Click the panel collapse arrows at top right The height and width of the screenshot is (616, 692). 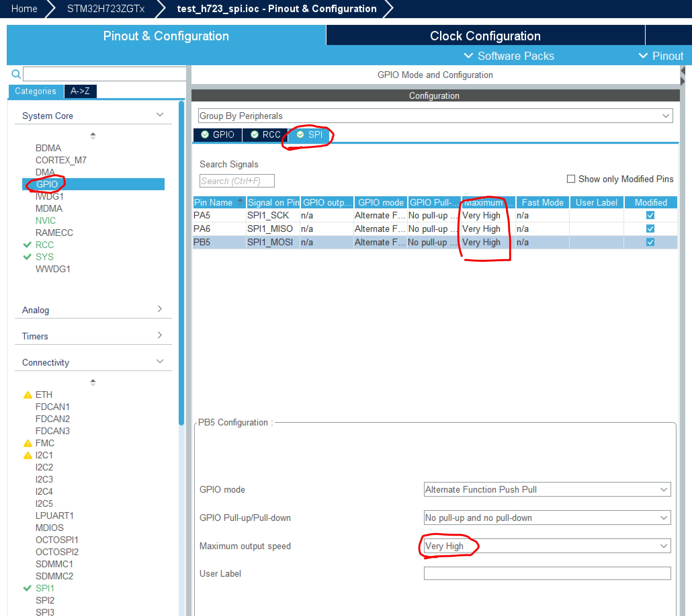[683, 76]
